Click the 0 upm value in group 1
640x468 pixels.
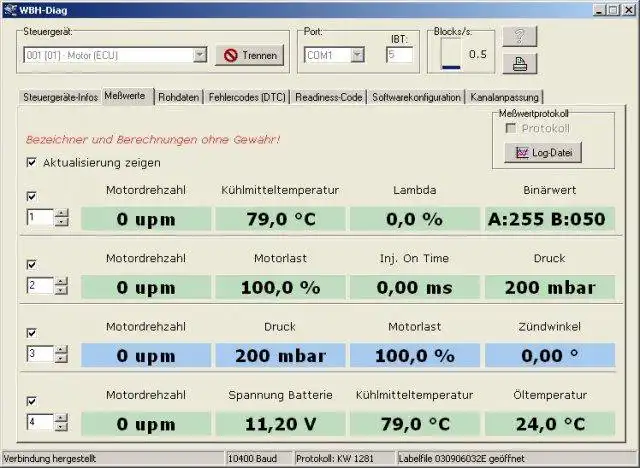[146, 219]
